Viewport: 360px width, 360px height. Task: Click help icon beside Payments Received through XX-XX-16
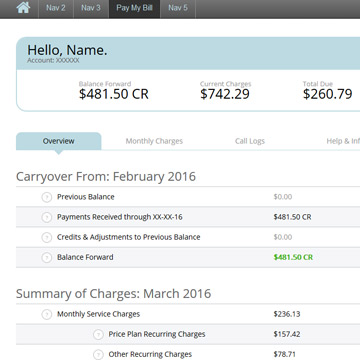coord(47,217)
